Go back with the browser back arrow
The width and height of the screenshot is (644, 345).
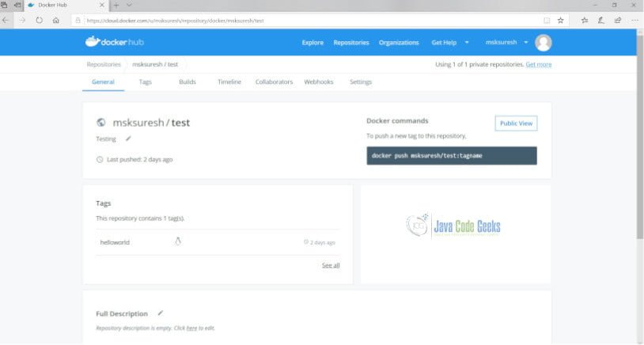coord(6,20)
